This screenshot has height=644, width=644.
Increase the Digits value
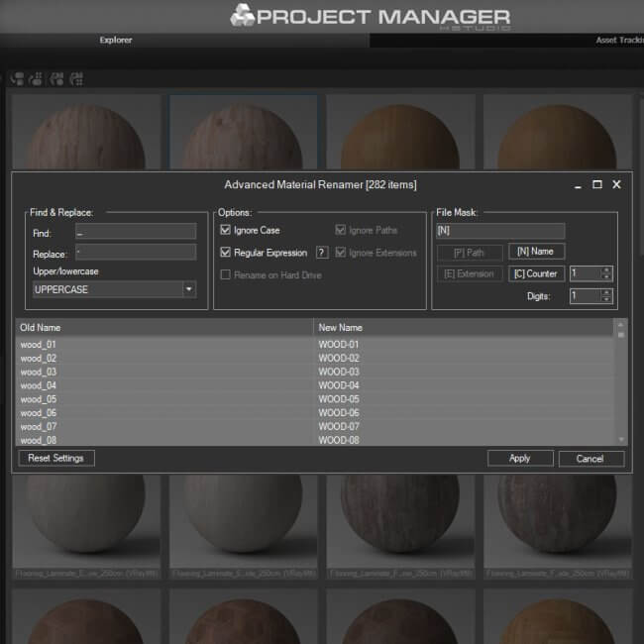pyautogui.click(x=606, y=292)
